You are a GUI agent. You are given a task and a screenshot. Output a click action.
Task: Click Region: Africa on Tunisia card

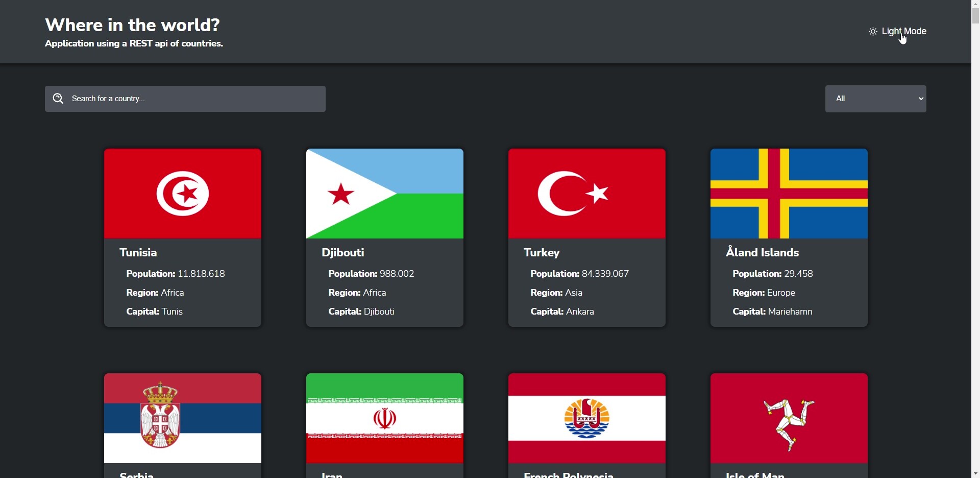coord(155,293)
